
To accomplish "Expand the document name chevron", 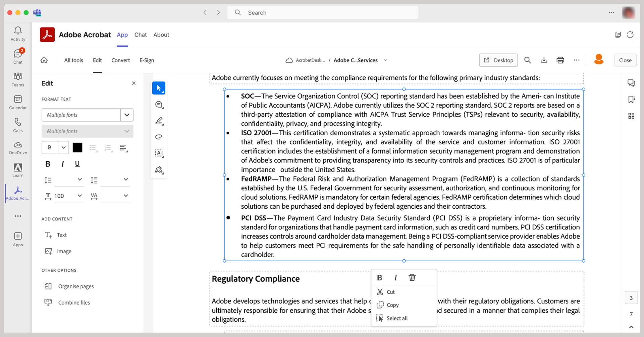I will coord(385,60).
